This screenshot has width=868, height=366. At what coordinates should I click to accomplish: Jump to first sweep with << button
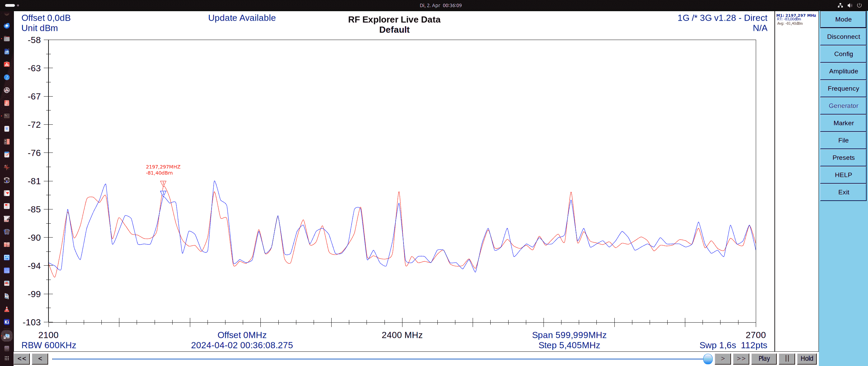(22, 359)
